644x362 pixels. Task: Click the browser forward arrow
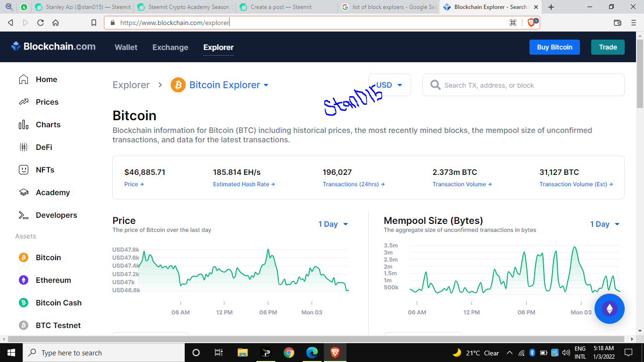[25, 23]
